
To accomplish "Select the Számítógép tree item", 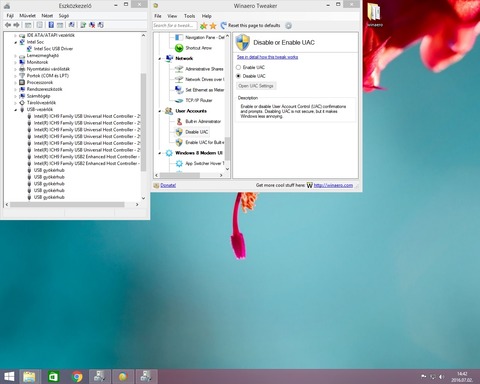I will 38,96.
